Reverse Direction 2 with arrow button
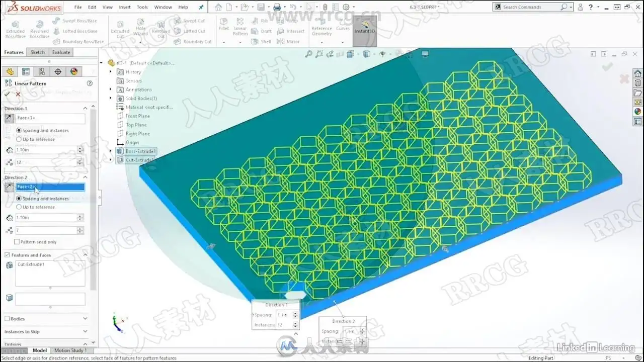This screenshot has height=362, width=644. (x=10, y=187)
